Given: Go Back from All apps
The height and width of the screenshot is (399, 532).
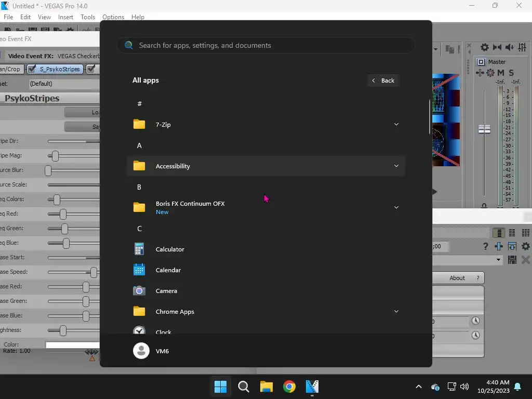Looking at the screenshot, I should [x=383, y=81].
